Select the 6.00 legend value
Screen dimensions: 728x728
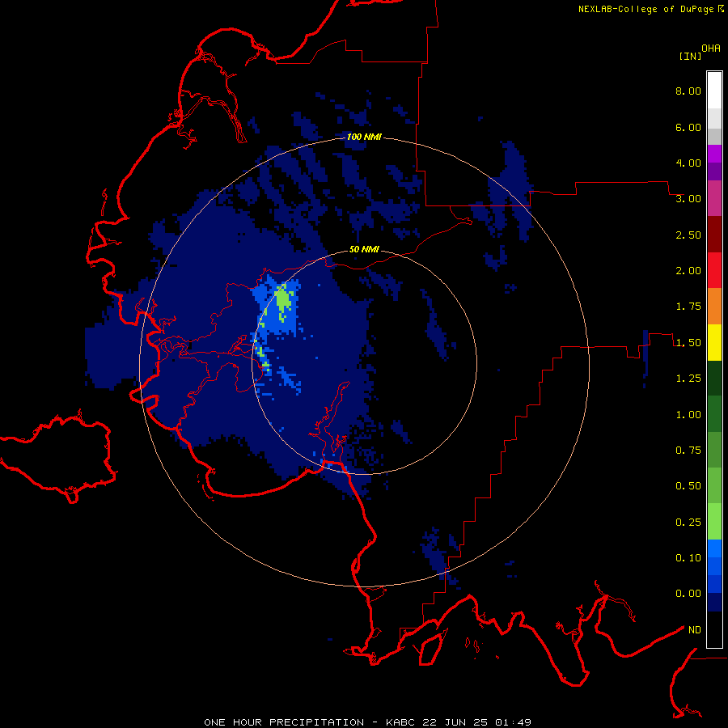[x=688, y=127]
